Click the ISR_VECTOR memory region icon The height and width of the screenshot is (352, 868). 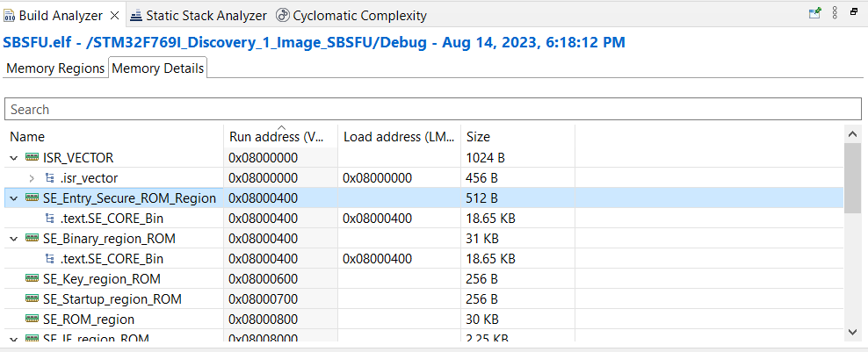click(33, 158)
